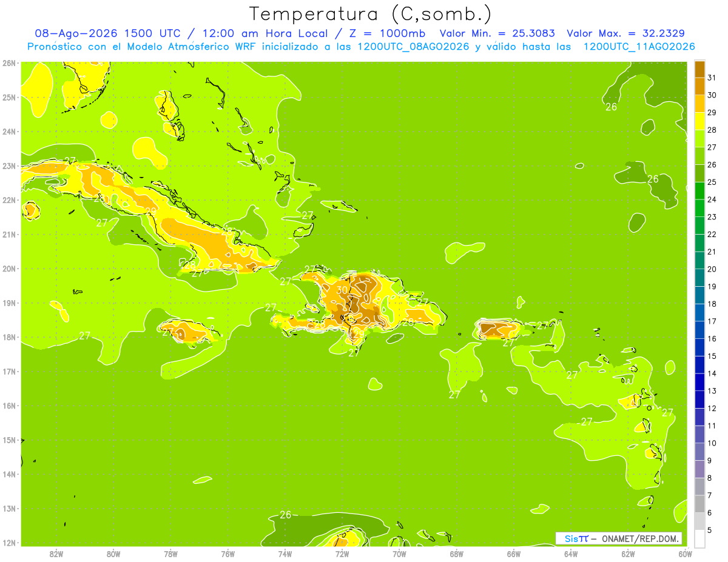Pick the teal swatch between 19 and 20
This screenshot has height=562, width=728.
tap(699, 278)
